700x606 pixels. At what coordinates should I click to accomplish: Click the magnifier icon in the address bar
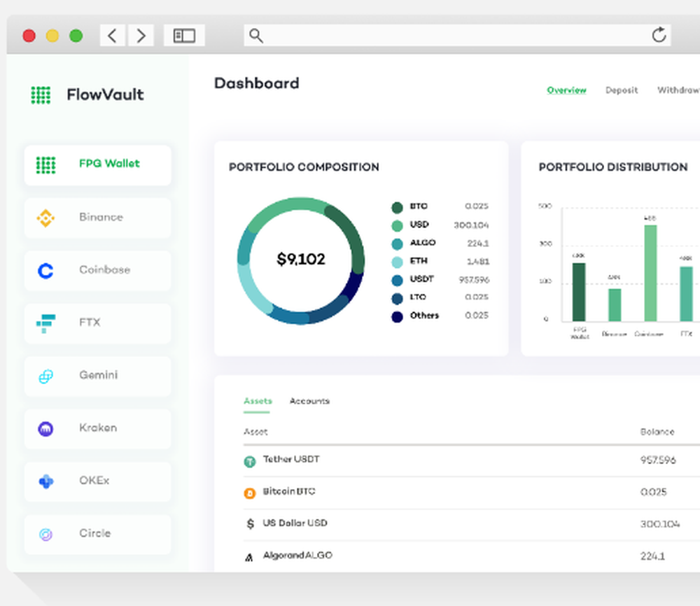click(255, 35)
